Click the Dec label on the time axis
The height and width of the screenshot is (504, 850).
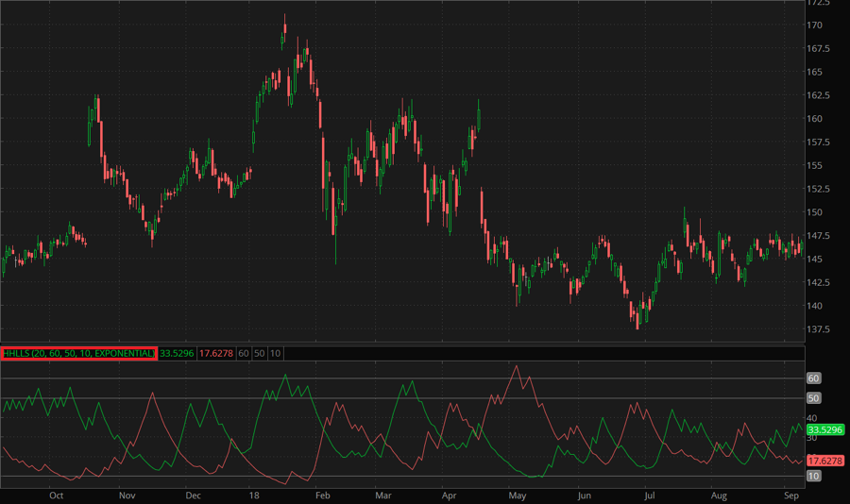pos(193,495)
